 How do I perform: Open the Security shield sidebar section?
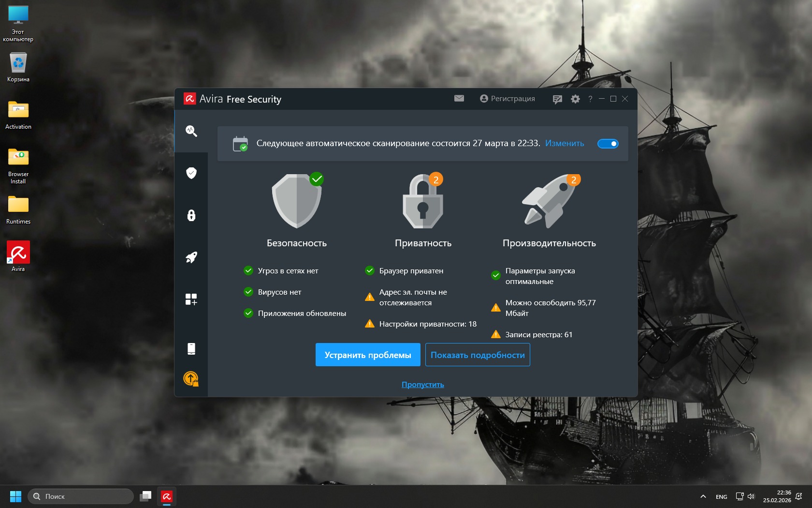[x=191, y=173]
